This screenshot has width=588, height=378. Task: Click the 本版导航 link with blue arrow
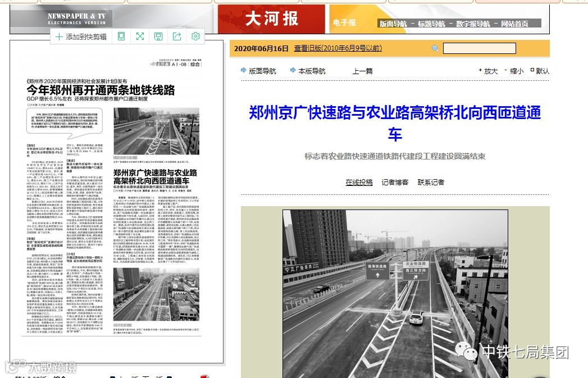308,71
